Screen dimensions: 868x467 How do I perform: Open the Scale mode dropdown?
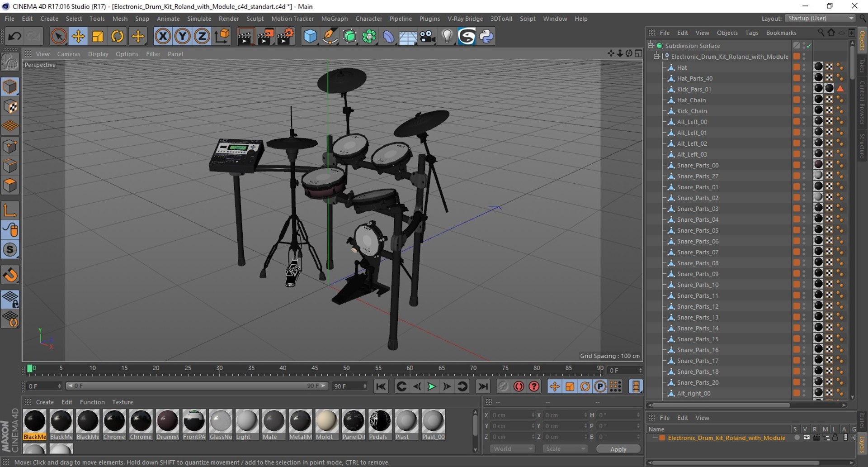coord(565,449)
